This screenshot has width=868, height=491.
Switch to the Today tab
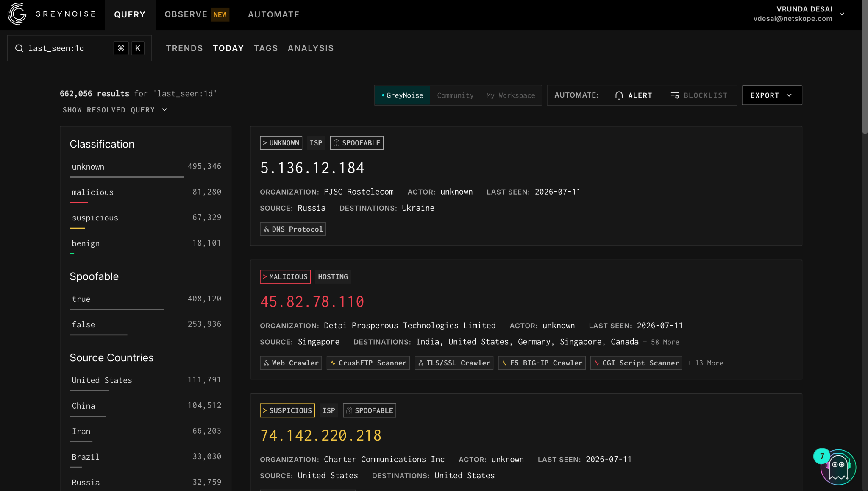point(228,48)
